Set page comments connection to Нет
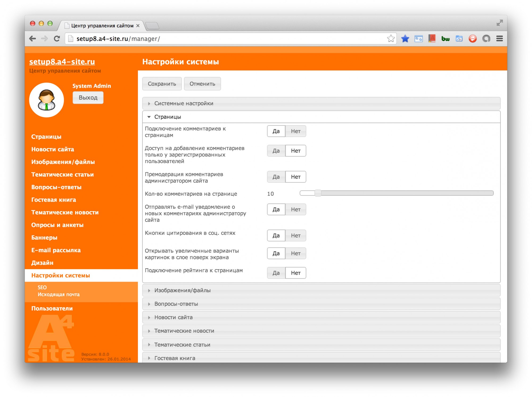Screen dimensions: 532x397 click(295, 131)
